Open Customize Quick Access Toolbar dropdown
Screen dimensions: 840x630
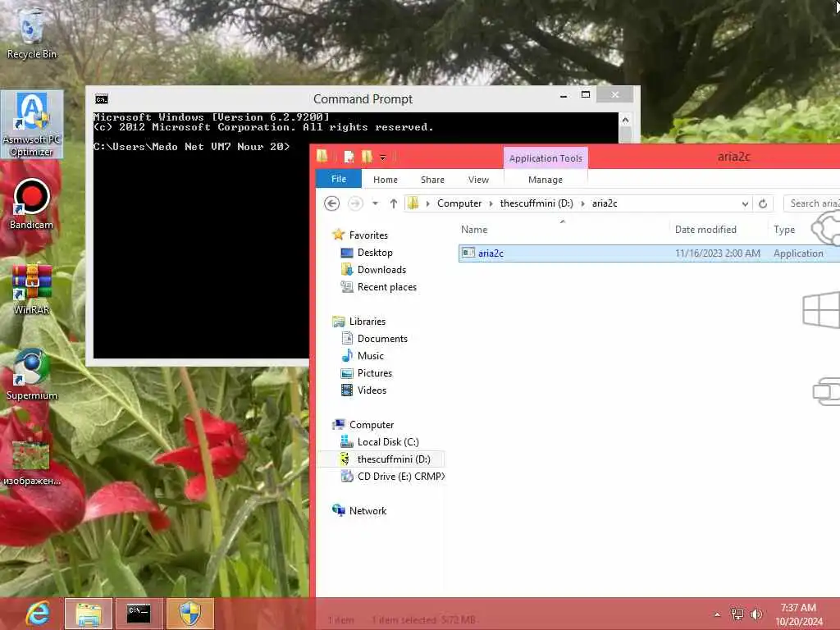[x=382, y=157]
